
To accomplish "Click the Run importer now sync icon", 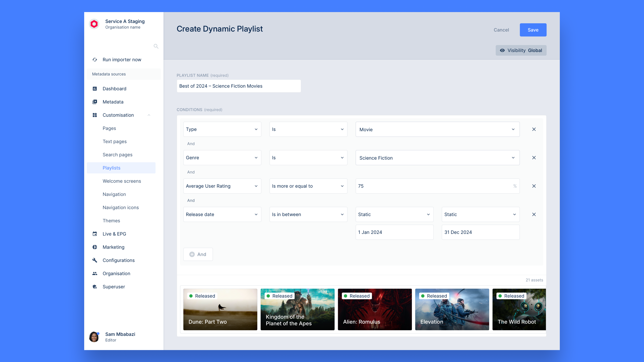I will coord(95,60).
